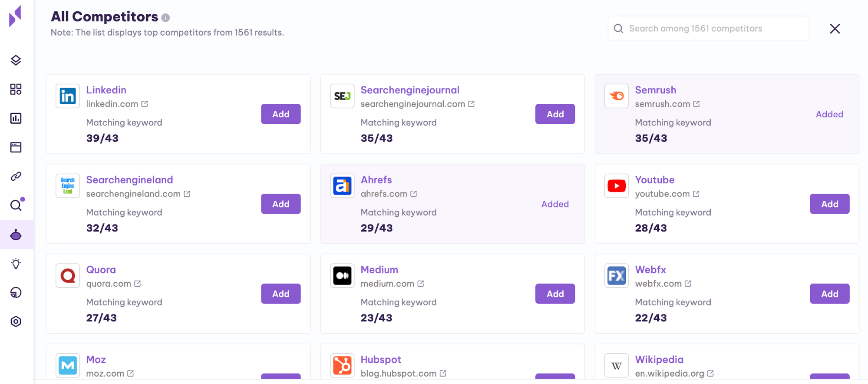
Task: Open moz.com external link icon
Action: [131, 374]
